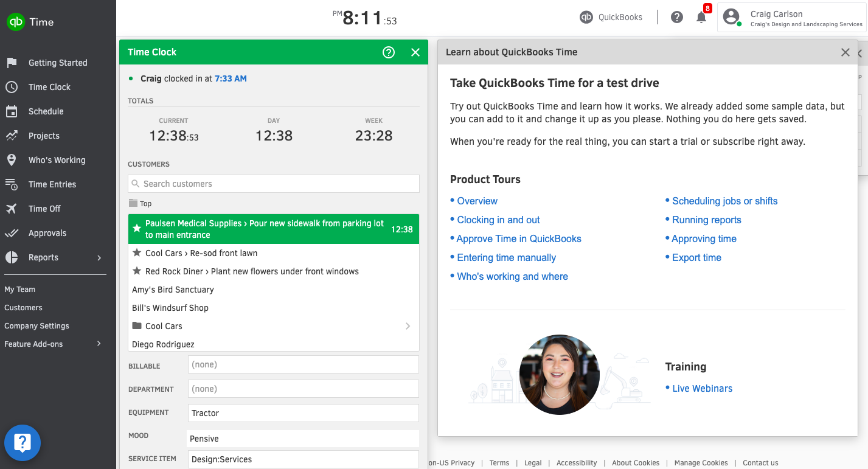This screenshot has width=868, height=469.
Task: Click the trainer photo thumbnail
Action: (560, 375)
